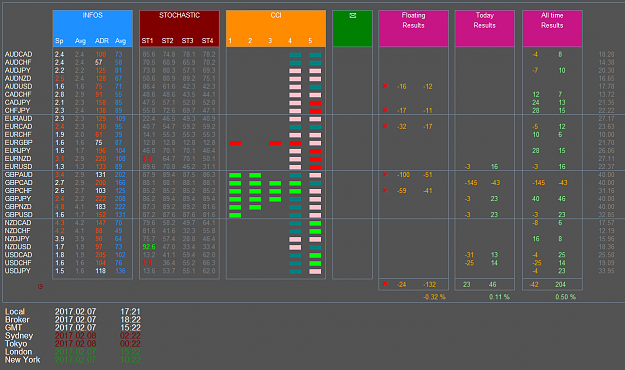Click the Sydney time row
Image resolution: width=625 pixels, height=370 pixels.
pos(73,335)
